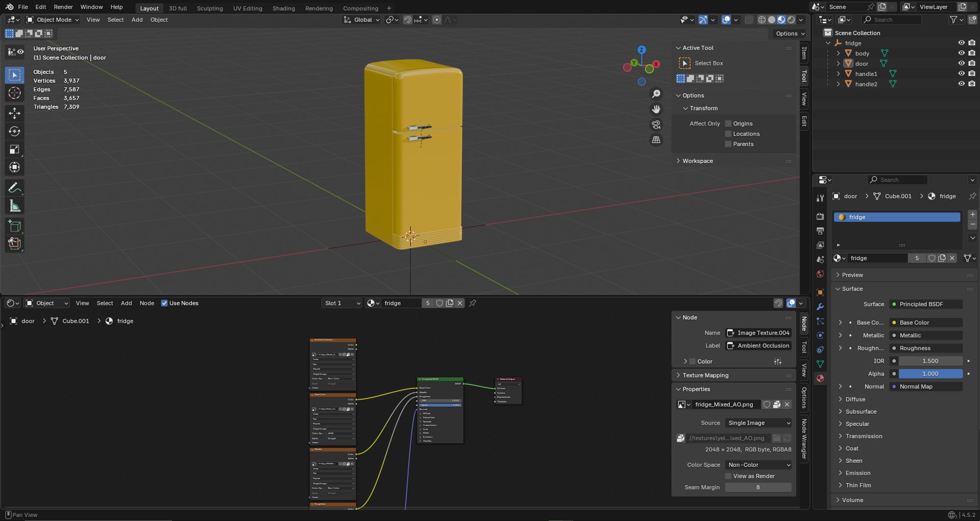Viewport: 980px width, 521px height.
Task: Click the Normal Map linked field
Action: 926,387
